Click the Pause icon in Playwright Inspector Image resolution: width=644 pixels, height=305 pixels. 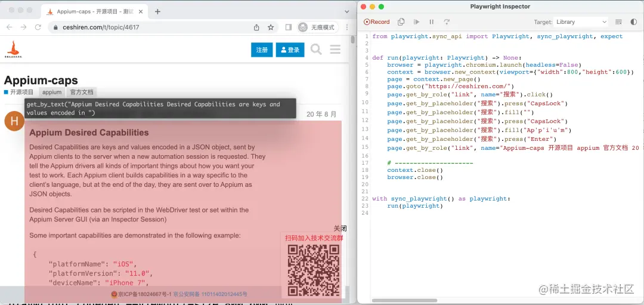click(x=431, y=21)
